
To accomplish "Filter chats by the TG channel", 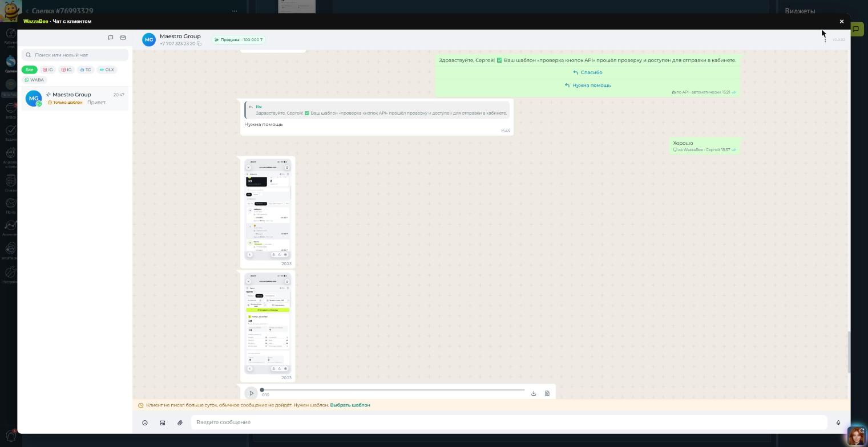I will point(86,70).
